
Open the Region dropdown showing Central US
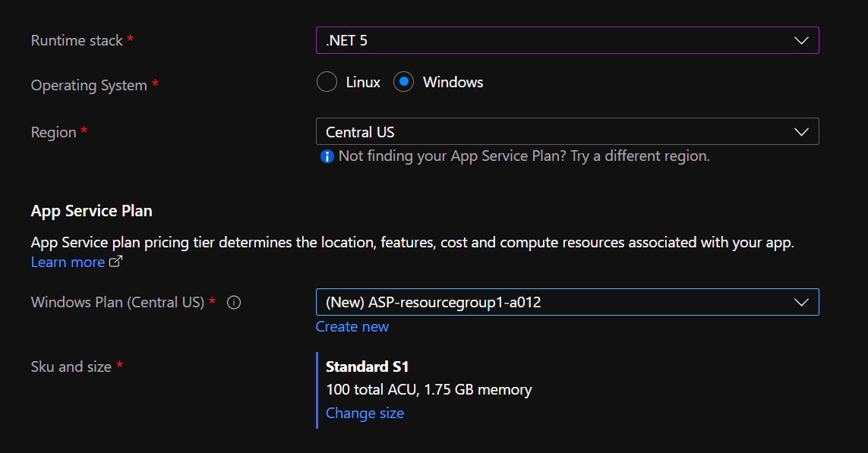(567, 131)
